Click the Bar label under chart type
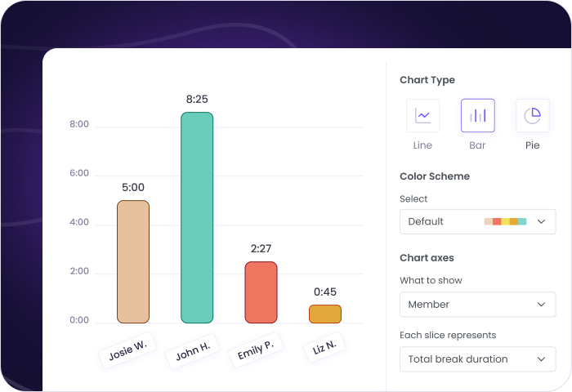 [x=477, y=145]
